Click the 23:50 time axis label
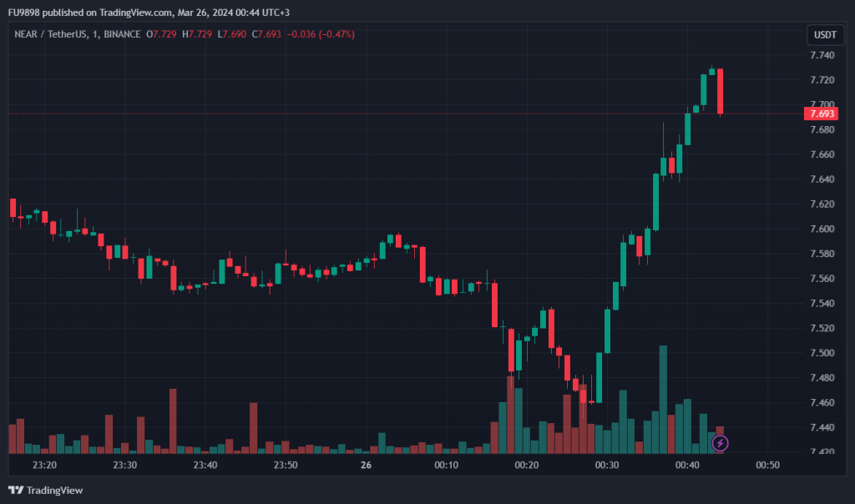This screenshot has height=504, width=855. tap(286, 465)
